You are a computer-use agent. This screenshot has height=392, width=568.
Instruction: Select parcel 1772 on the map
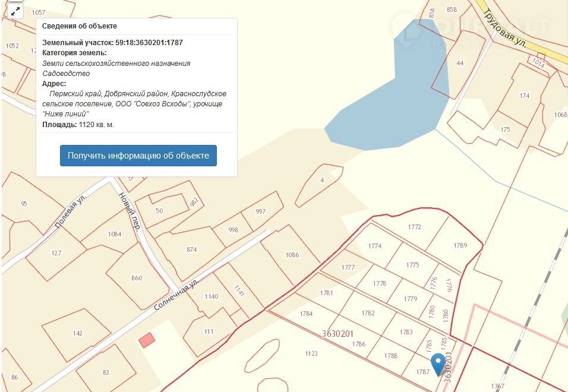(414, 227)
